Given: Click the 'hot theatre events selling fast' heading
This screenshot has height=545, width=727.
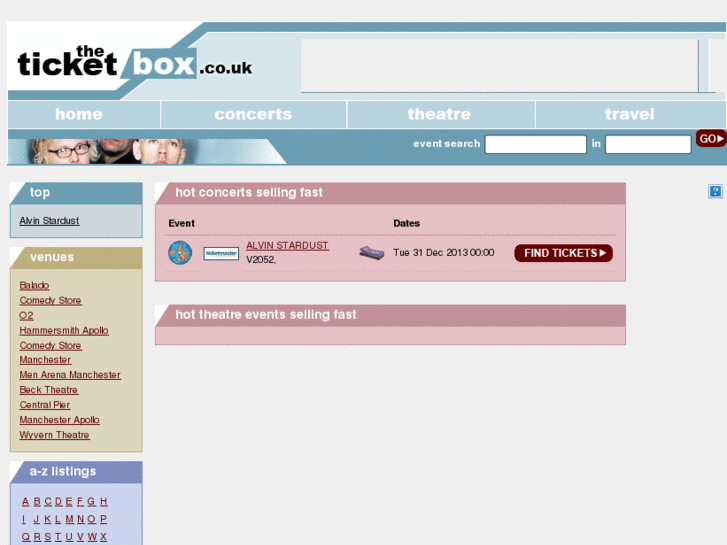Looking at the screenshot, I should pos(266,314).
